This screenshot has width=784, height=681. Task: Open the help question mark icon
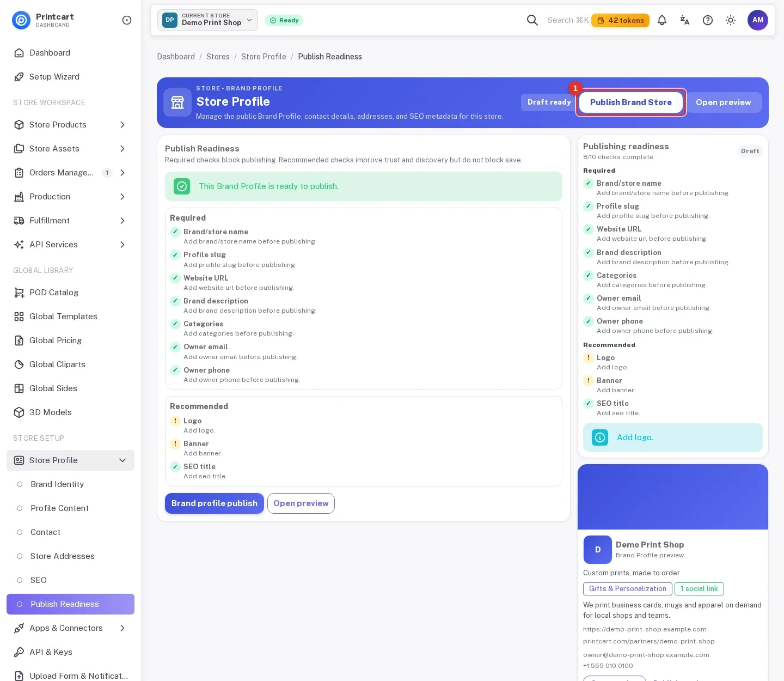coord(708,20)
